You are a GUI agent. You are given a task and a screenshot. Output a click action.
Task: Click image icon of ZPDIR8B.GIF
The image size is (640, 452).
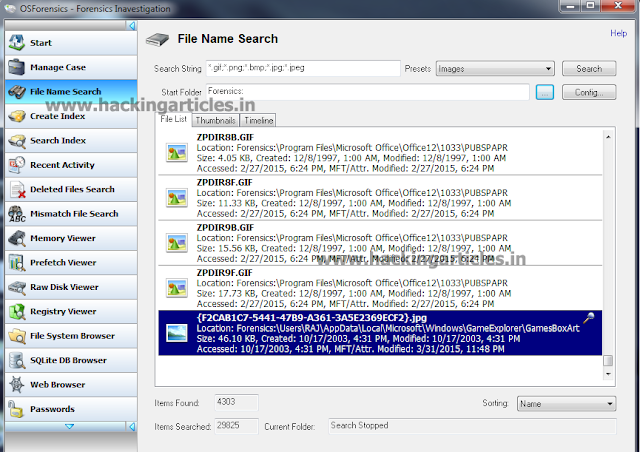(x=177, y=153)
